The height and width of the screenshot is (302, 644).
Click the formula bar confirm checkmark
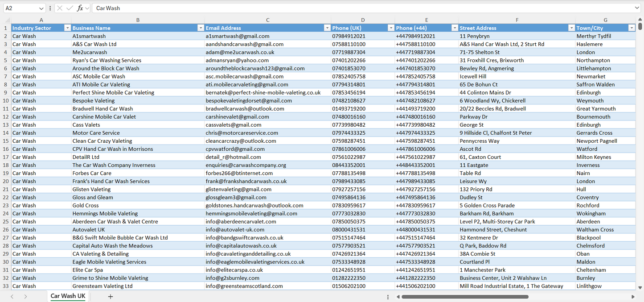(70, 8)
